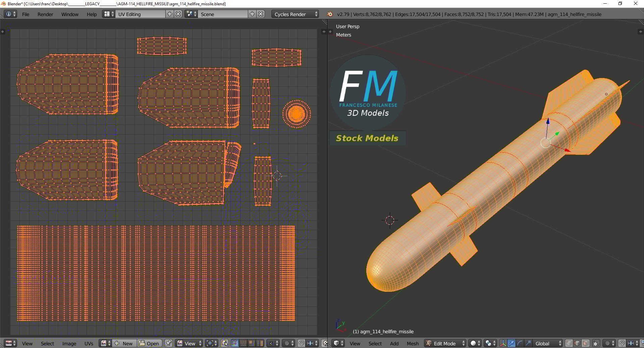644x348 pixels.
Task: Enable UV sync selection
Action: [224, 343]
